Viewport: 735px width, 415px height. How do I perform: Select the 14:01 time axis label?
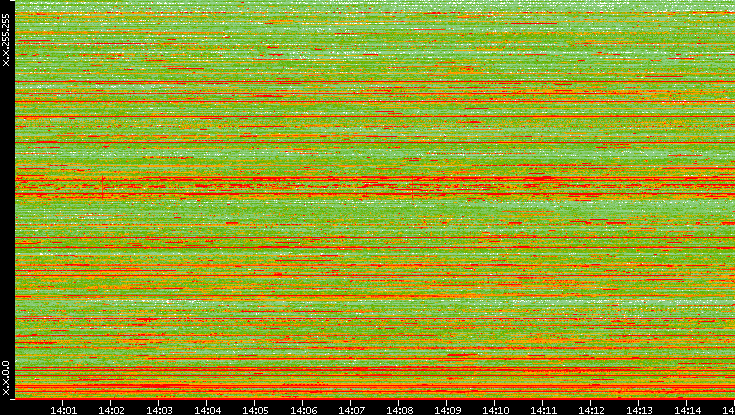tap(63, 410)
